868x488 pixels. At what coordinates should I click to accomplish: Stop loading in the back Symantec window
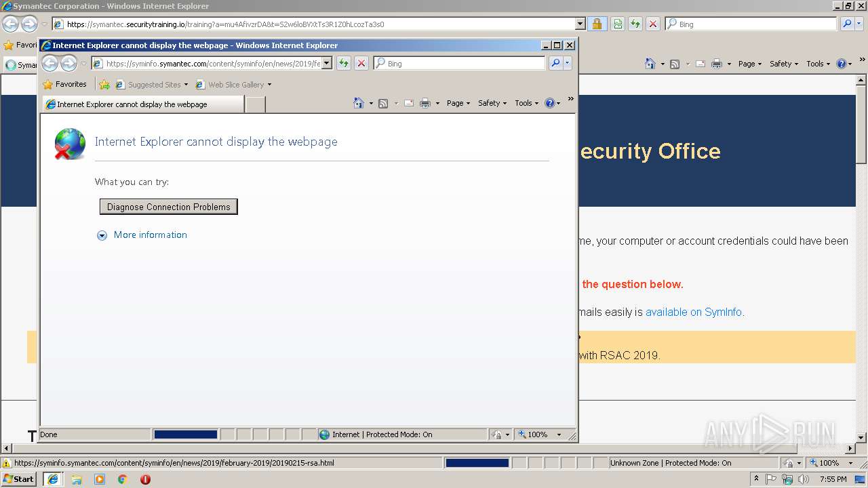[x=653, y=24]
